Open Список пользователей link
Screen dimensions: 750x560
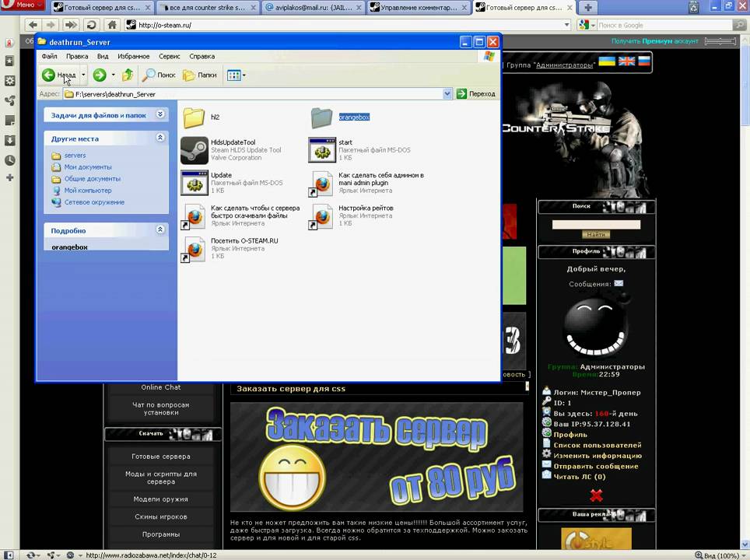(598, 445)
